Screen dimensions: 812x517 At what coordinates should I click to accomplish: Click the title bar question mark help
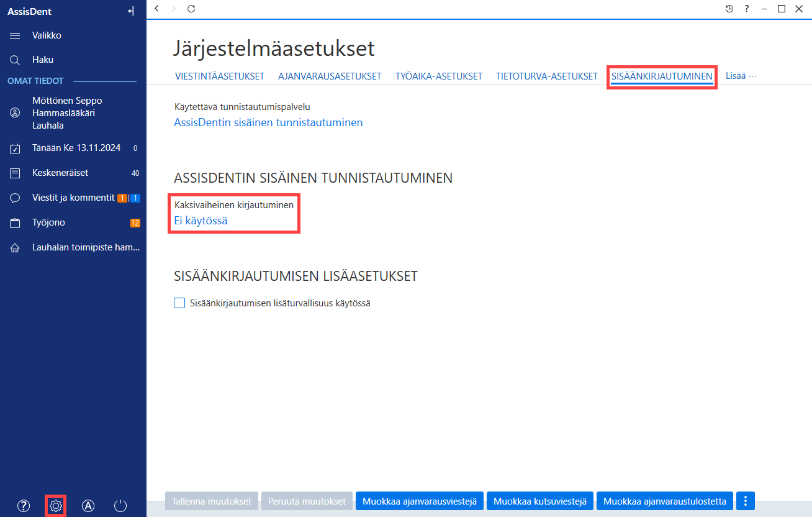pyautogui.click(x=747, y=9)
